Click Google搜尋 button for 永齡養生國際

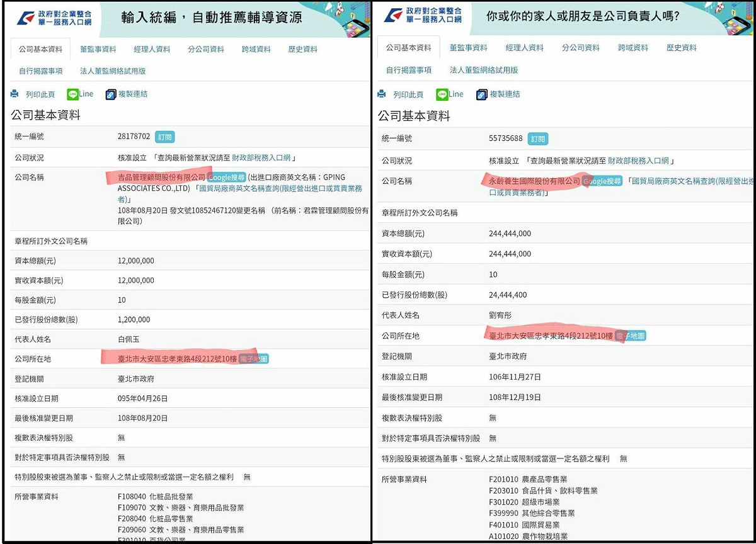point(602,181)
